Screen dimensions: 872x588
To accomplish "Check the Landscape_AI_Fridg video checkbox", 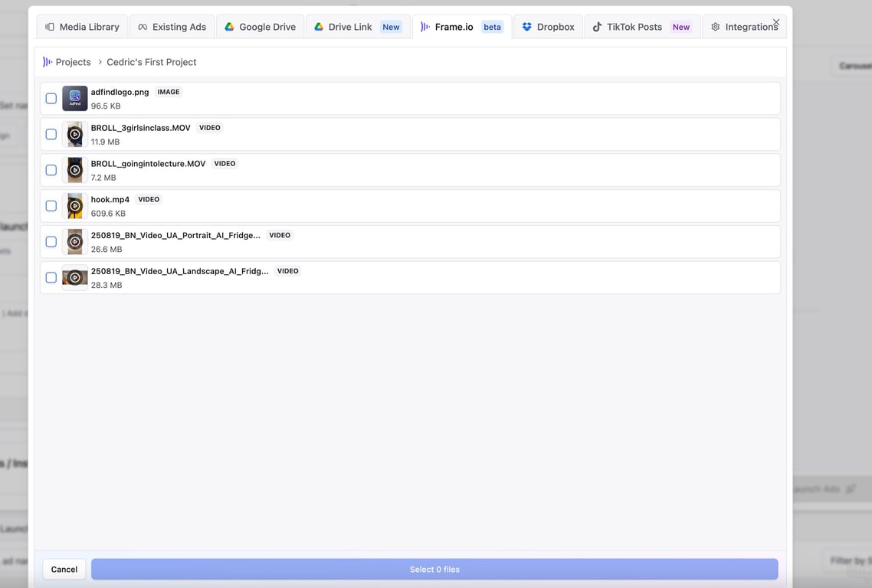I will point(51,277).
